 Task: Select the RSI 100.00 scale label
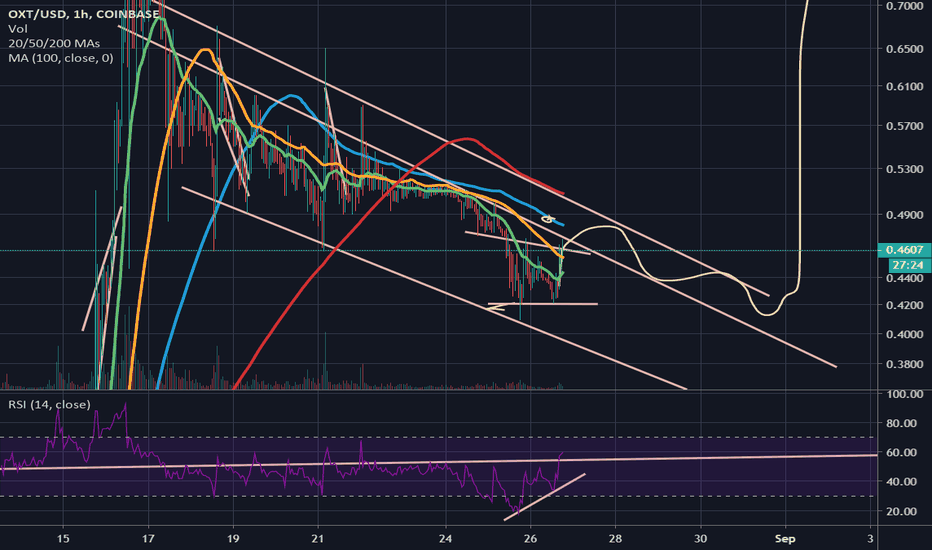click(x=905, y=394)
